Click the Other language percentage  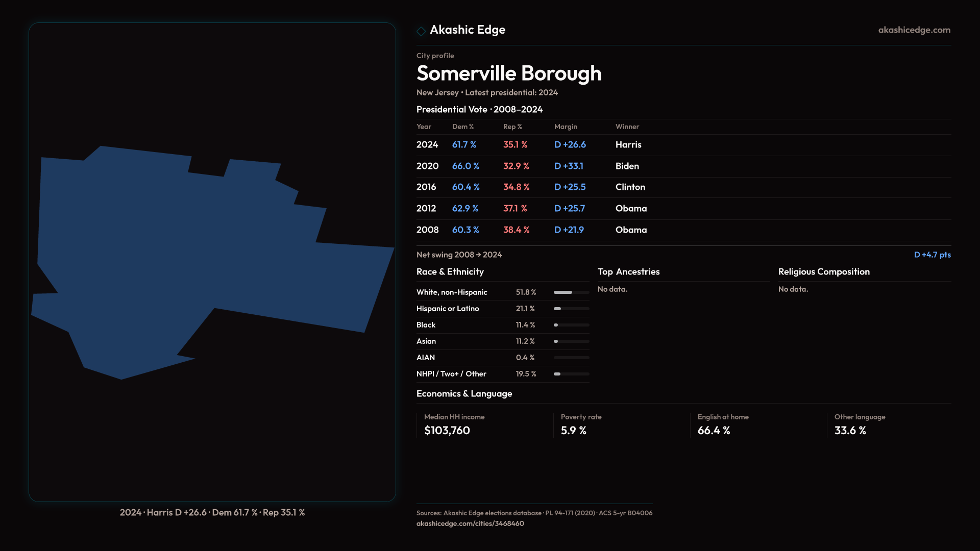[850, 431]
